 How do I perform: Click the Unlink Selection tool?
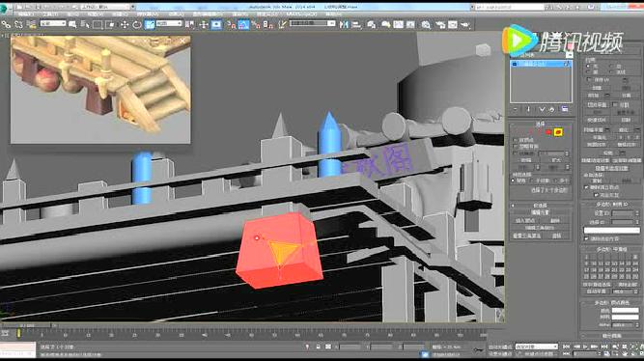(18, 25)
